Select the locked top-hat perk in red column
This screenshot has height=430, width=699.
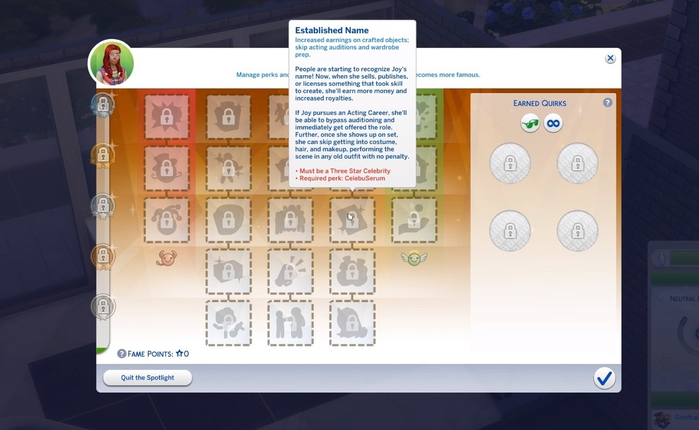click(x=167, y=168)
